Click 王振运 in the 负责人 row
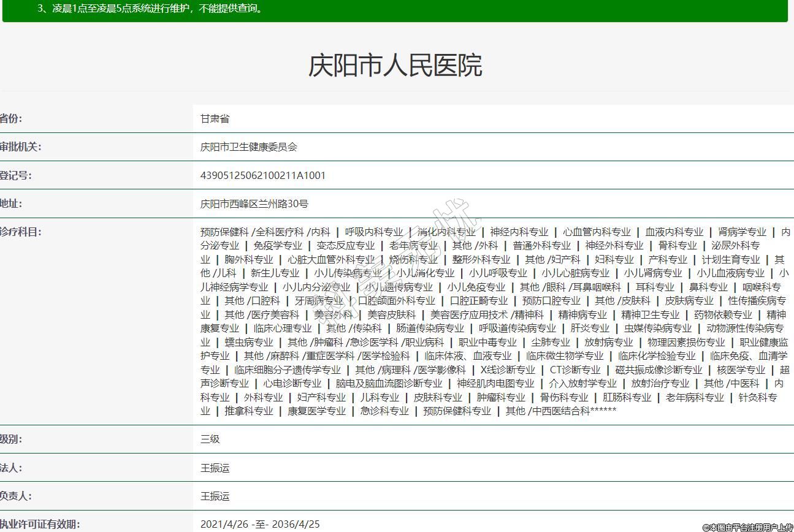Viewport: 794px width, 532px height. coord(215,496)
